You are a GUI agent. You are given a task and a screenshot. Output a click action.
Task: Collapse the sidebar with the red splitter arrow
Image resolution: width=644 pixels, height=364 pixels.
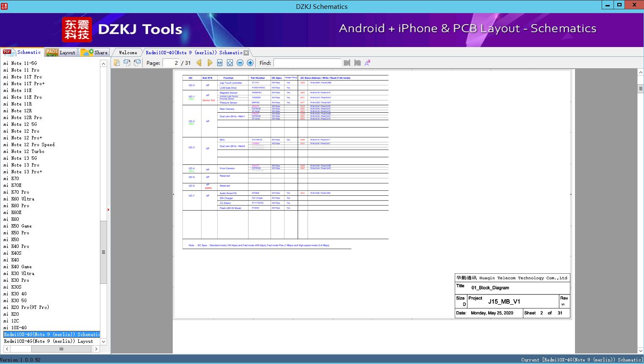(x=108, y=209)
